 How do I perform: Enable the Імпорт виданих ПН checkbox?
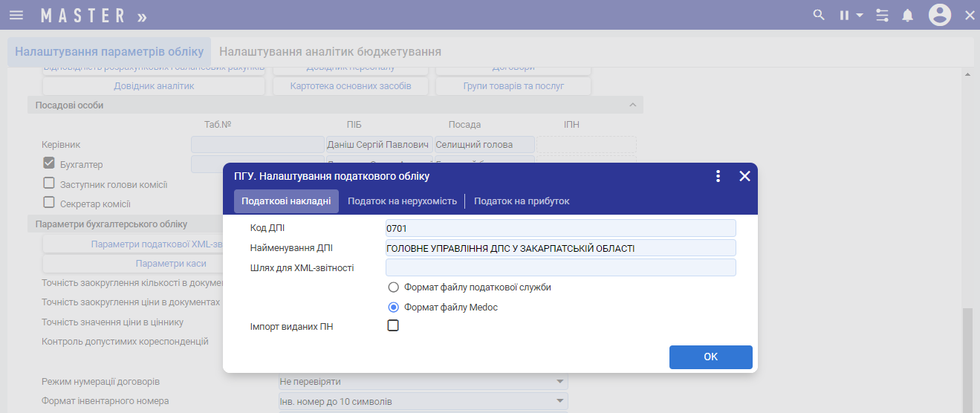tap(394, 325)
